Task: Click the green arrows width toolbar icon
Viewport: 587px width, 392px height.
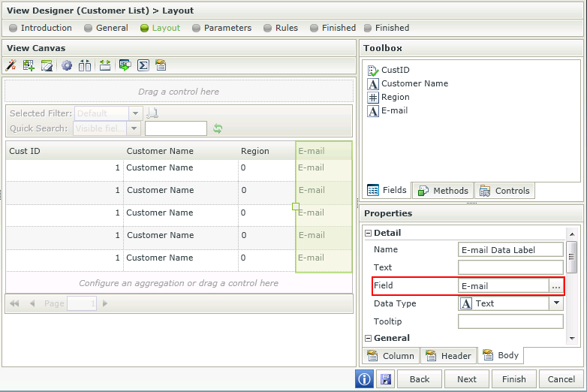Action: coord(105,65)
